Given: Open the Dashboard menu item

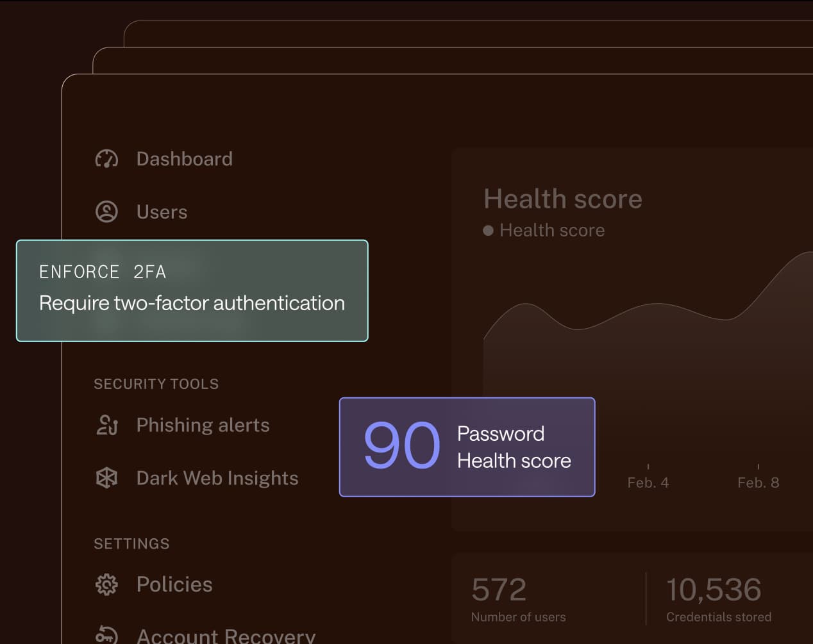Looking at the screenshot, I should click(184, 159).
